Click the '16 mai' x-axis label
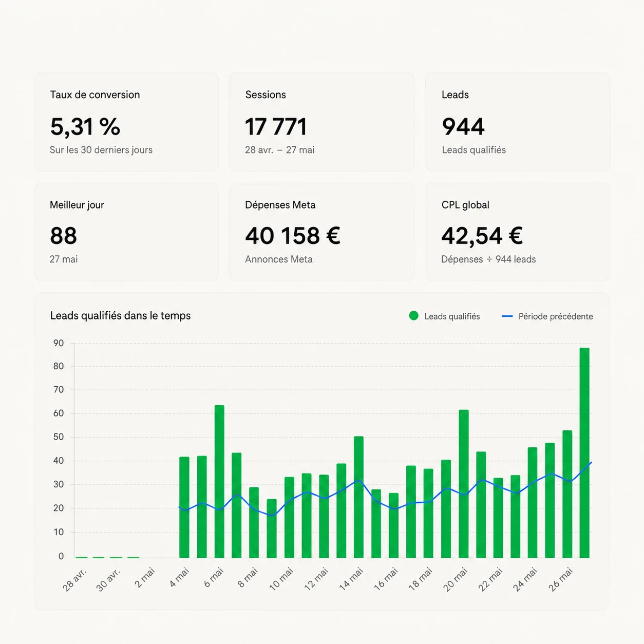This screenshot has height=644, width=644. [386, 578]
